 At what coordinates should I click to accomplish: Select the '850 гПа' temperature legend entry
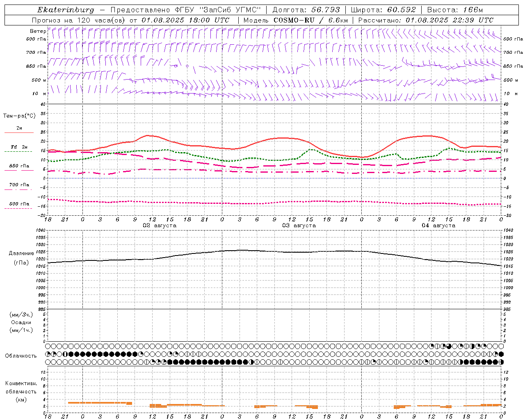[x=19, y=166]
